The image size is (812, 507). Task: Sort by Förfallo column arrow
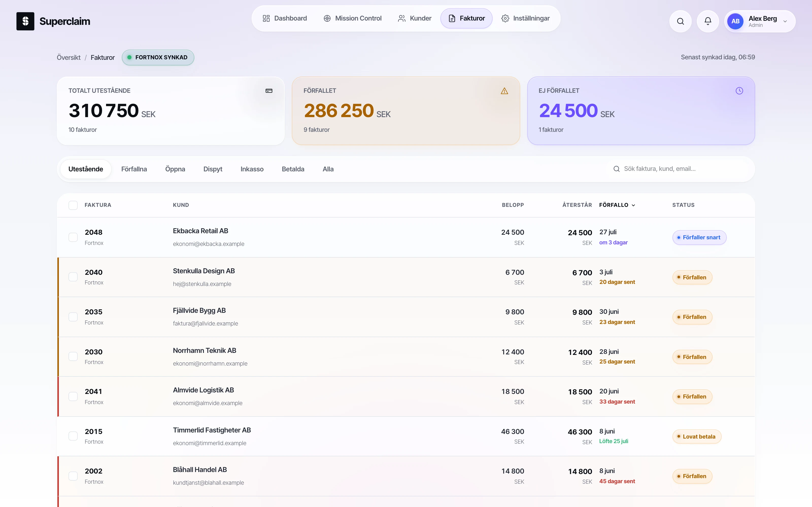(633, 205)
